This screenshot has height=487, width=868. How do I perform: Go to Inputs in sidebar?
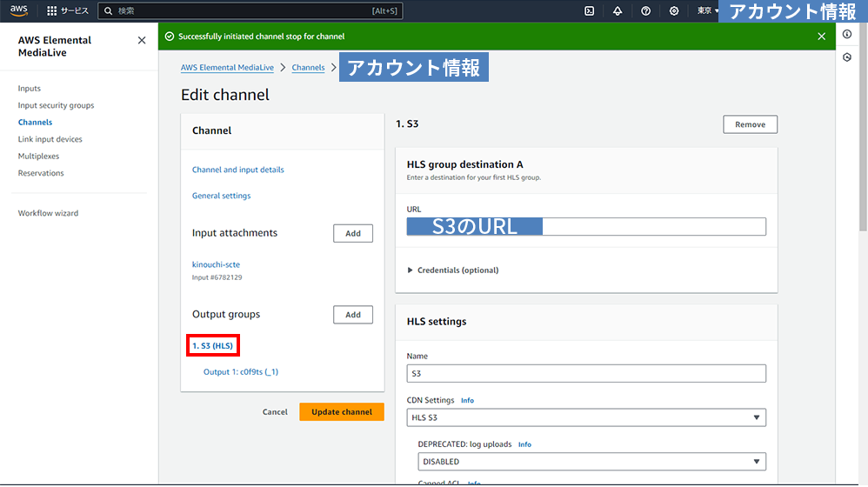pyautogui.click(x=30, y=88)
